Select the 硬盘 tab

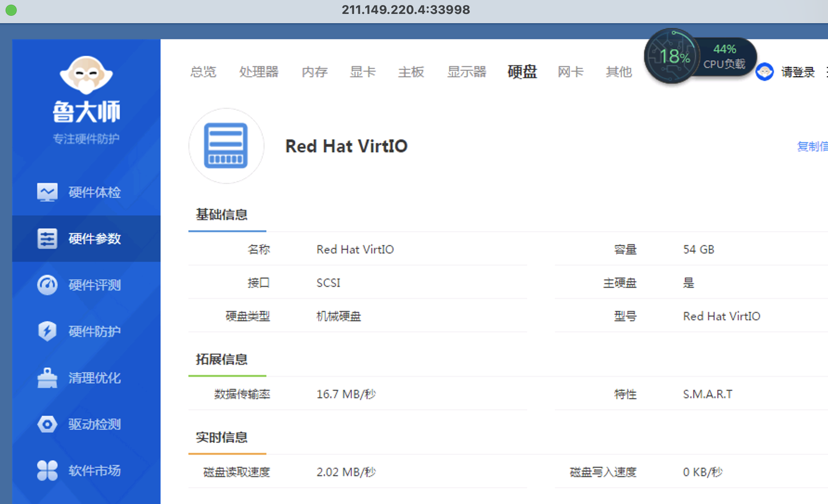523,72
